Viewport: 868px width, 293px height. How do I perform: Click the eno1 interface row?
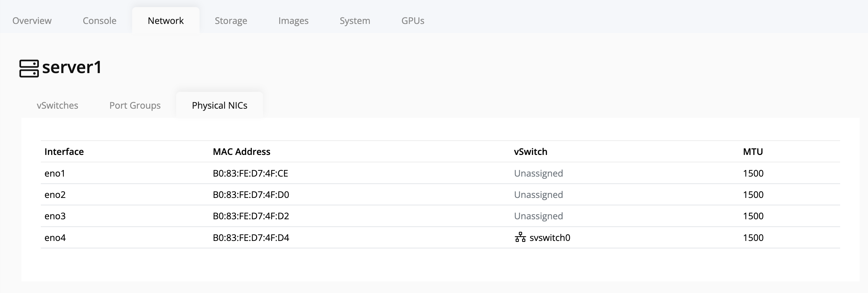coord(55,173)
